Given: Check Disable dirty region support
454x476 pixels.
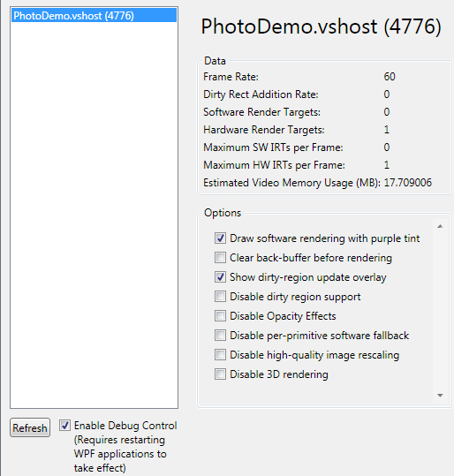Looking at the screenshot, I should click(220, 297).
